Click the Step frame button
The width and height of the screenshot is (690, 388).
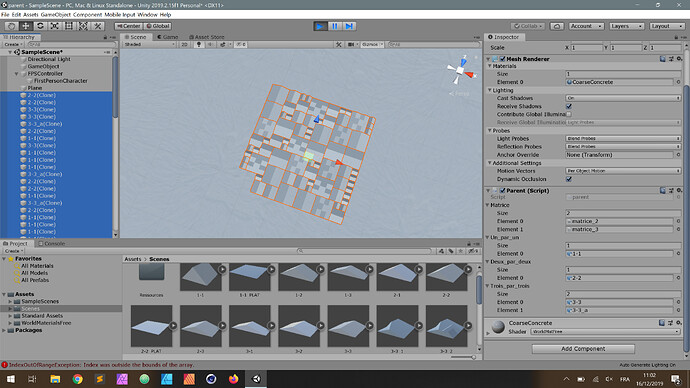tap(349, 26)
